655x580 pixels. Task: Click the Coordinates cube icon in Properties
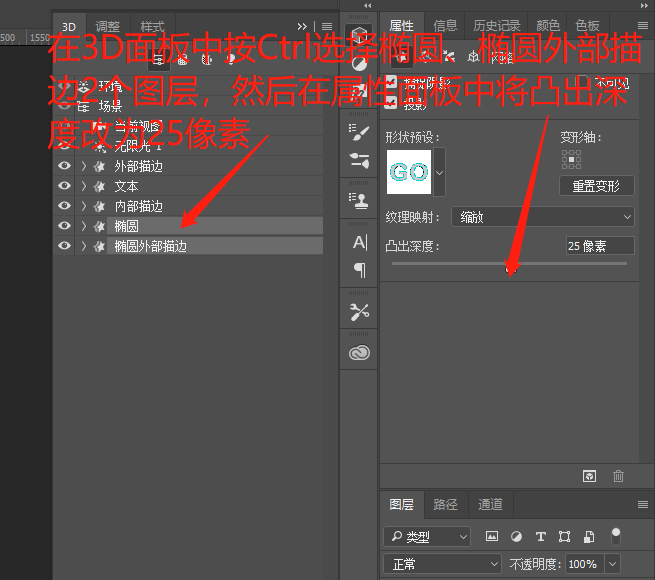[x=473, y=56]
